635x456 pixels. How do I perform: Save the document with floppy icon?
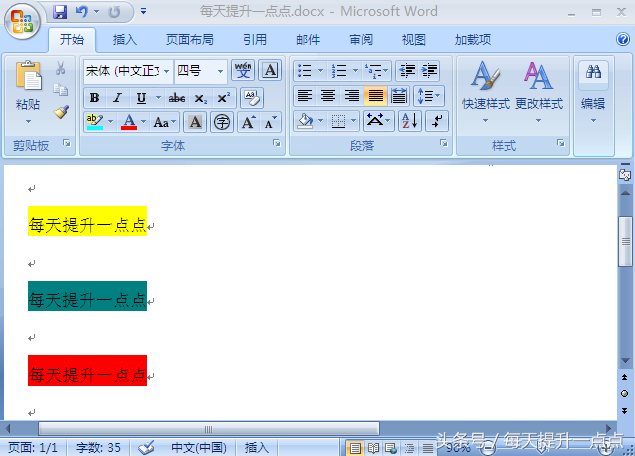60,12
